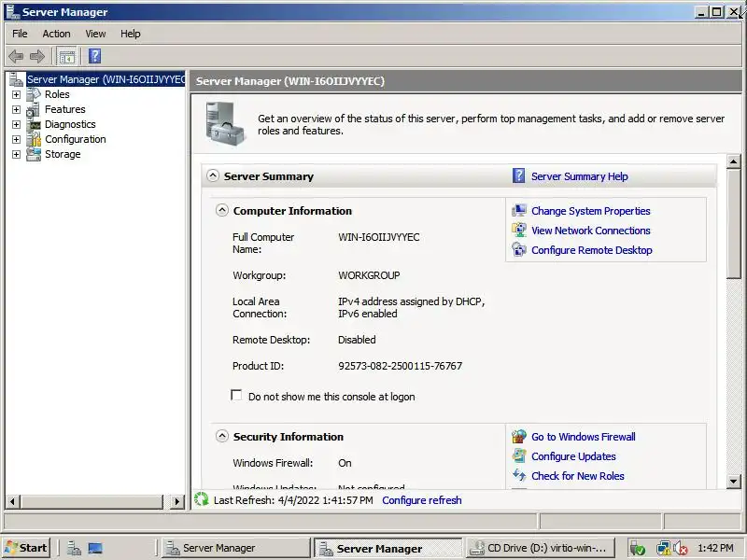Open the CD Drive (D:) virtio-win taskbar button
The width and height of the screenshot is (747, 560).
click(x=541, y=548)
